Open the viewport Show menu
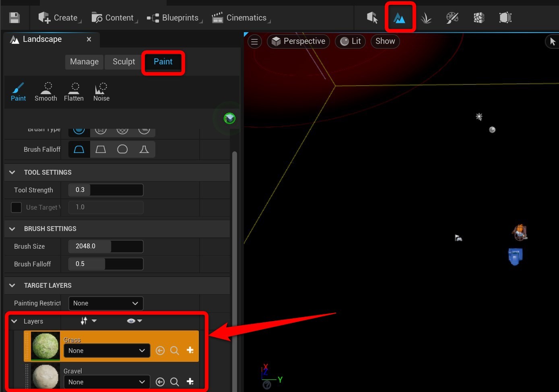The width and height of the screenshot is (559, 392). (385, 41)
